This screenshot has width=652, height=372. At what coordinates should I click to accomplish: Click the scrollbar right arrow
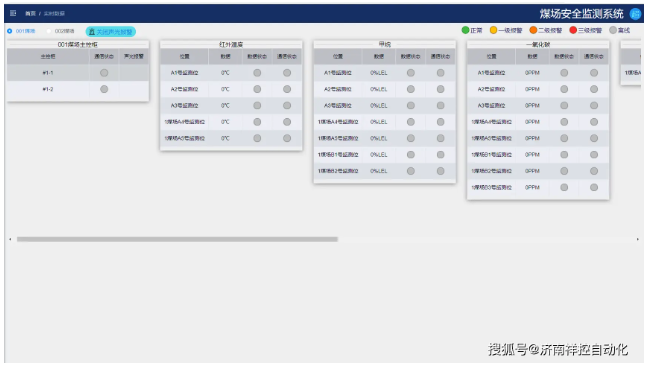[x=637, y=239]
